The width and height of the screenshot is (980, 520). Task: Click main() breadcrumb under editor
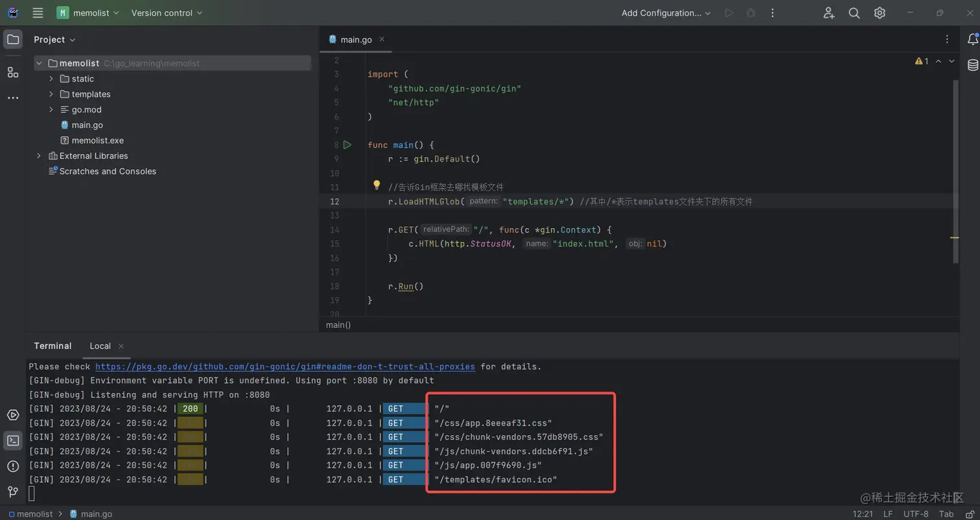(338, 324)
